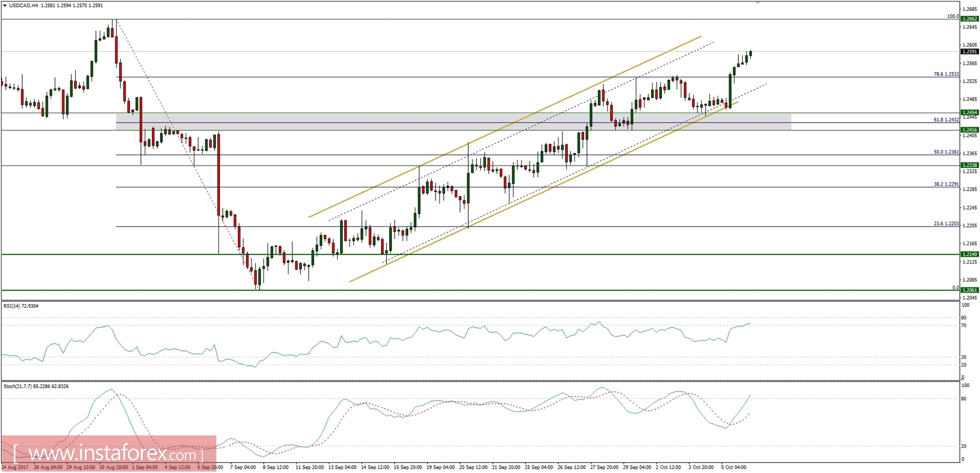Click the 1.2565 price scale value

970,63
